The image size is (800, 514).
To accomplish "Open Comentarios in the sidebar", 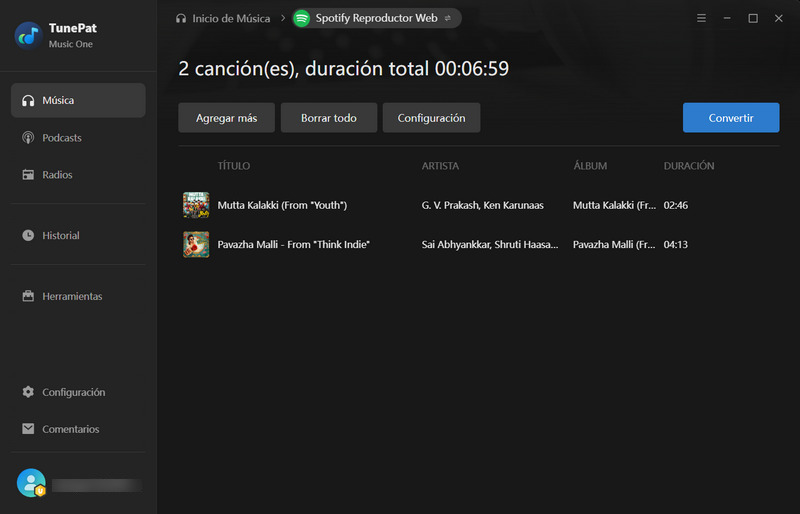I will (78, 429).
